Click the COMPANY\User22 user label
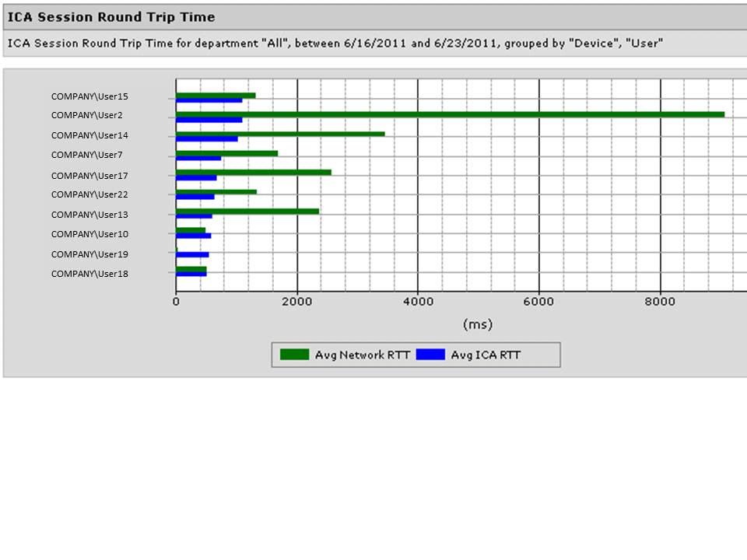 (89, 194)
